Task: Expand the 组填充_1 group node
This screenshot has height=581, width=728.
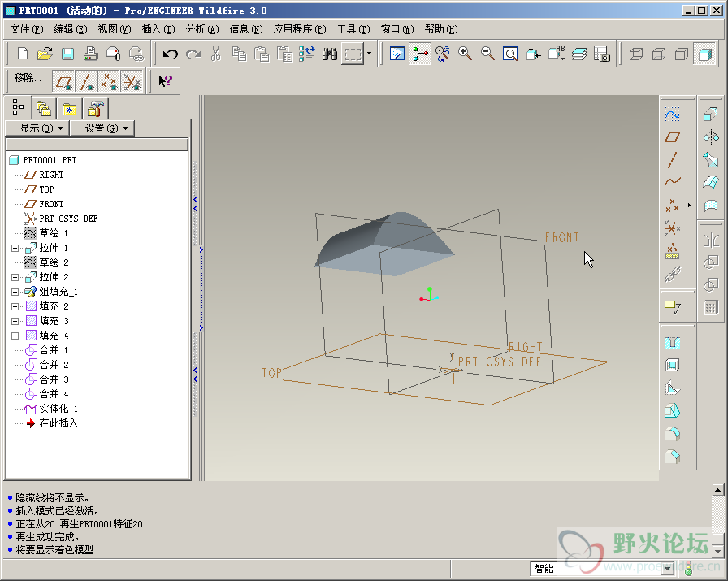Action: pos(15,292)
